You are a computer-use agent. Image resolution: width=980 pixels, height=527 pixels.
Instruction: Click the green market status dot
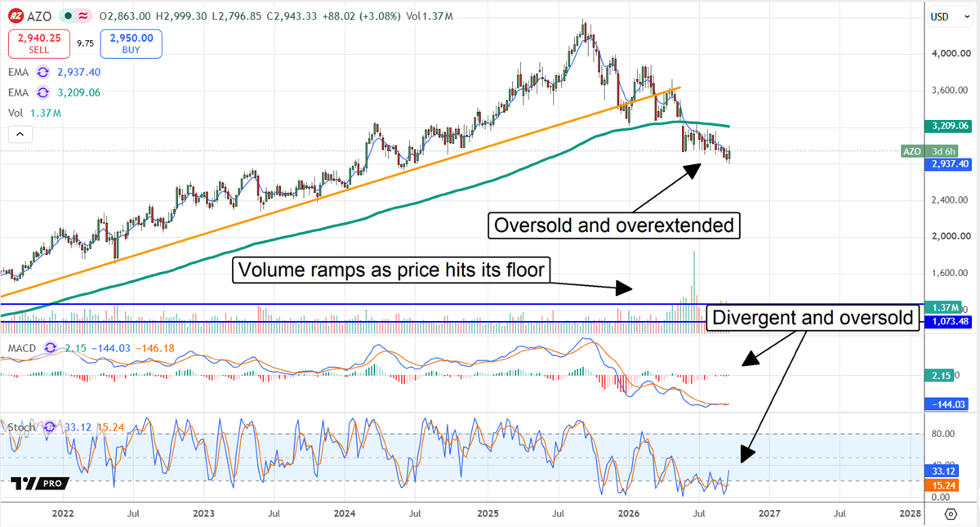[x=68, y=16]
